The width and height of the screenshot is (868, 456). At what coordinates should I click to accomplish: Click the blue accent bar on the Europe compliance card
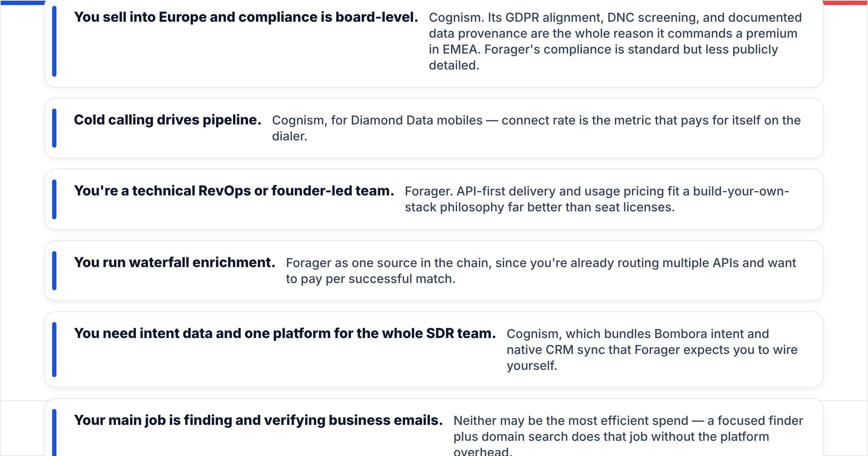(54, 41)
